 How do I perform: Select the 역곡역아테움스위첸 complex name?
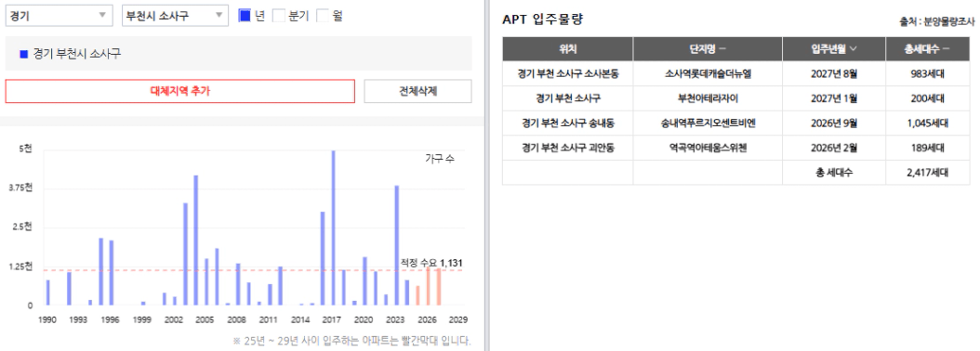(708, 148)
